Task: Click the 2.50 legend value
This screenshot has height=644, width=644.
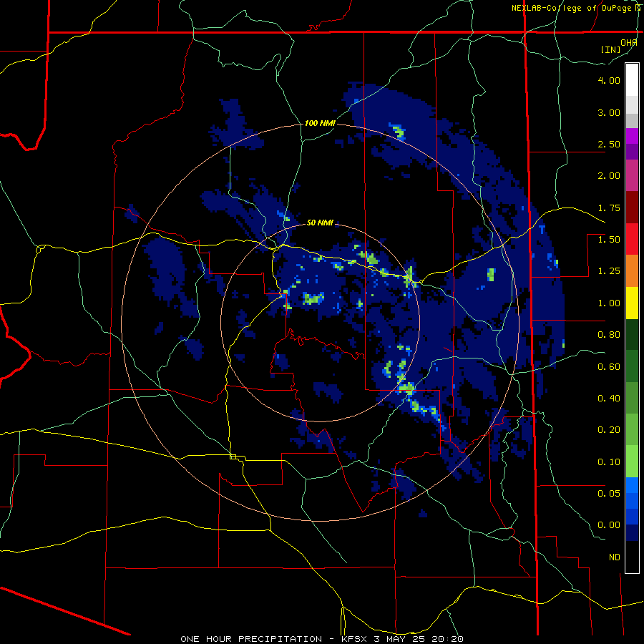Action: tap(609, 144)
